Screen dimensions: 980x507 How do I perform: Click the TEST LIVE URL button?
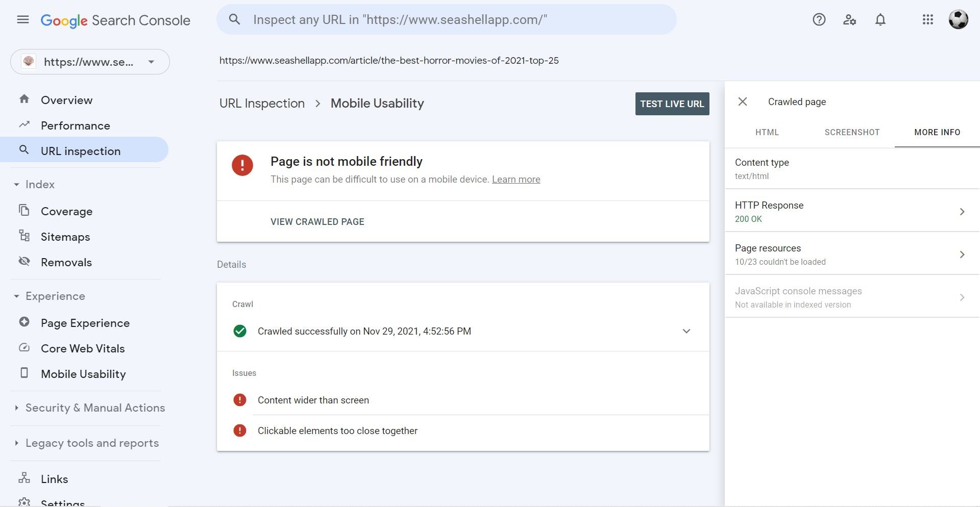pos(672,104)
